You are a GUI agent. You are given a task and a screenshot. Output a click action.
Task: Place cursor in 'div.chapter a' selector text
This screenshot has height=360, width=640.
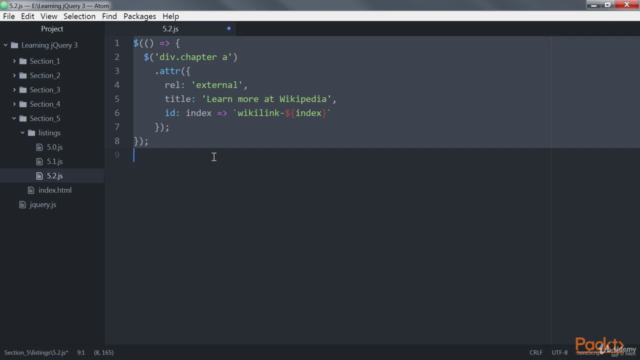[x=193, y=57]
